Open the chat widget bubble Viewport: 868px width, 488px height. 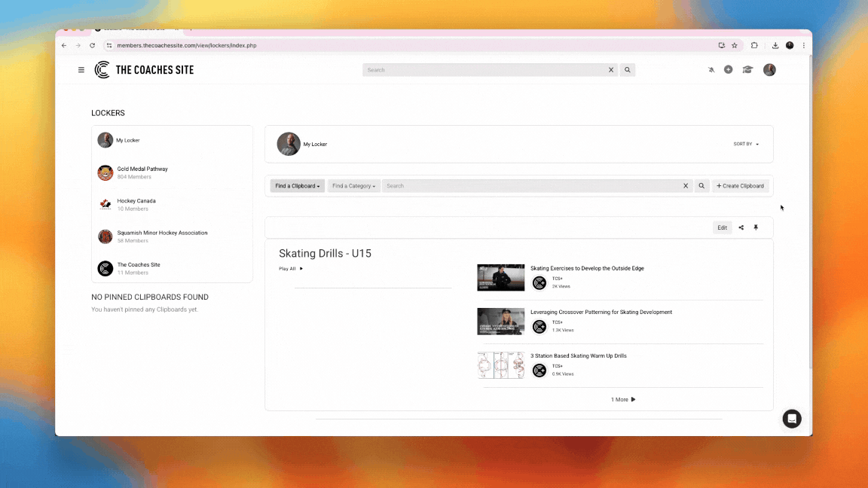click(x=791, y=419)
